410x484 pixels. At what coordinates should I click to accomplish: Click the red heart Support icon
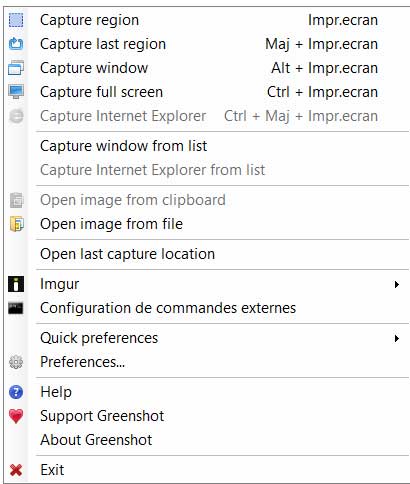16,416
